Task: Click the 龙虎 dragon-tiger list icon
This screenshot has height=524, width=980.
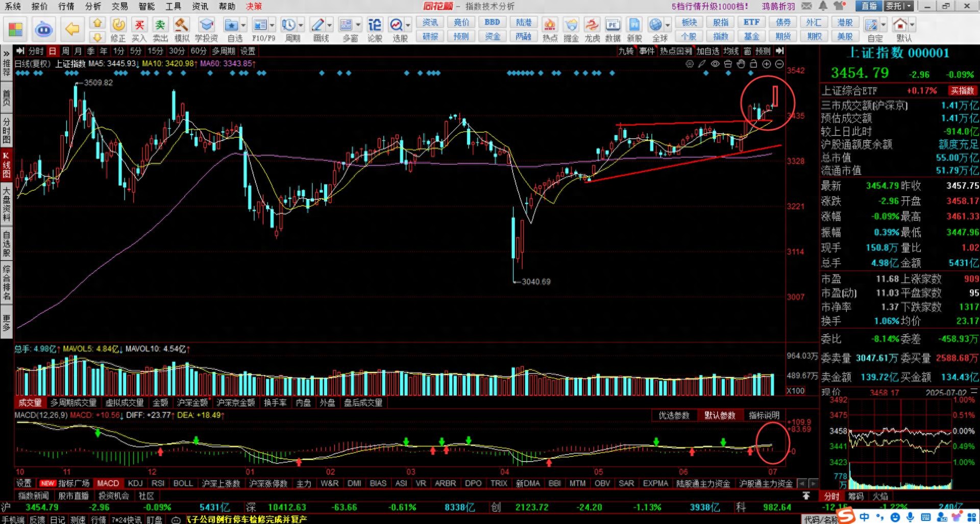Action: (592, 30)
